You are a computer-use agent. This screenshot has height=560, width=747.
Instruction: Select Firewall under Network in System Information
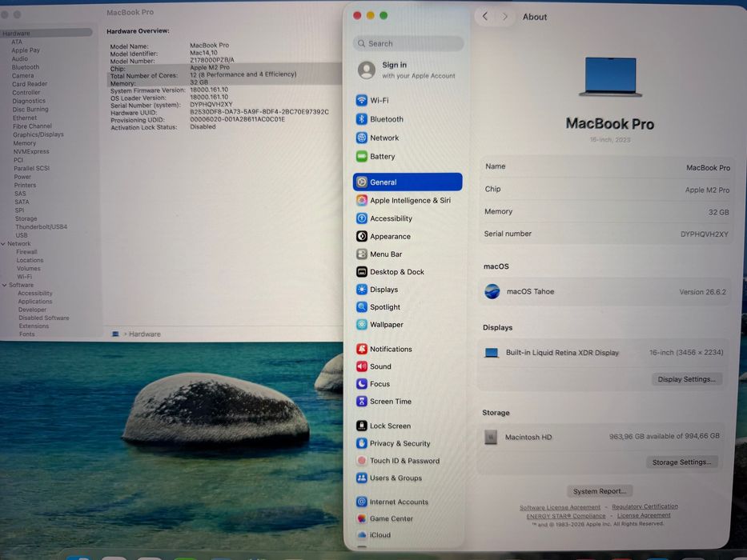(x=26, y=252)
